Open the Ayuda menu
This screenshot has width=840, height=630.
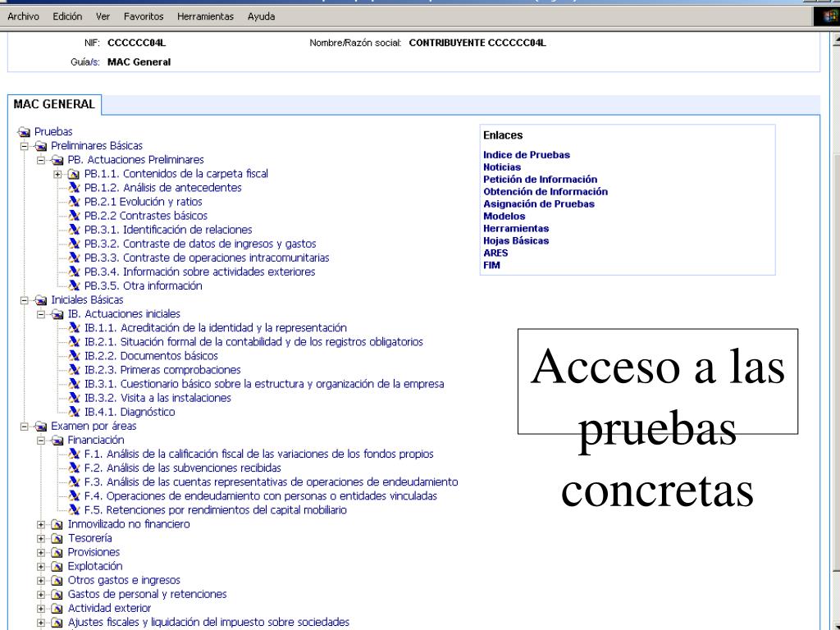(262, 16)
